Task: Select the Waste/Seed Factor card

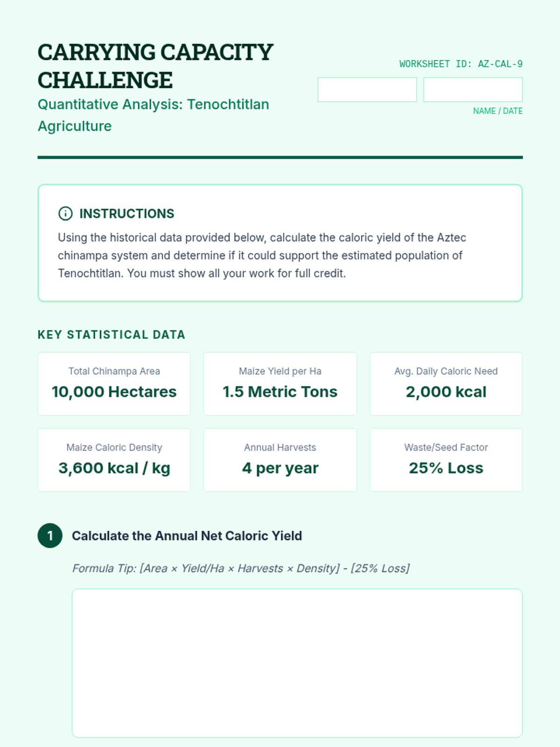Action: point(446,460)
